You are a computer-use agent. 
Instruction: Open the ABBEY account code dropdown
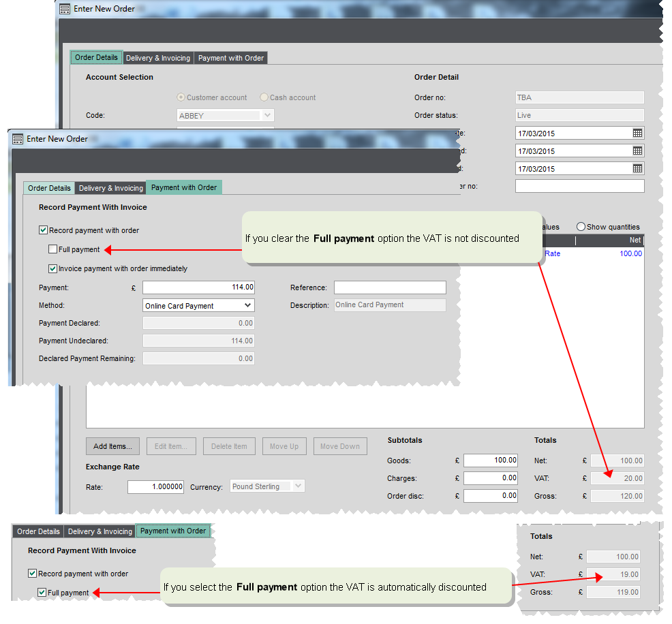coord(267,116)
